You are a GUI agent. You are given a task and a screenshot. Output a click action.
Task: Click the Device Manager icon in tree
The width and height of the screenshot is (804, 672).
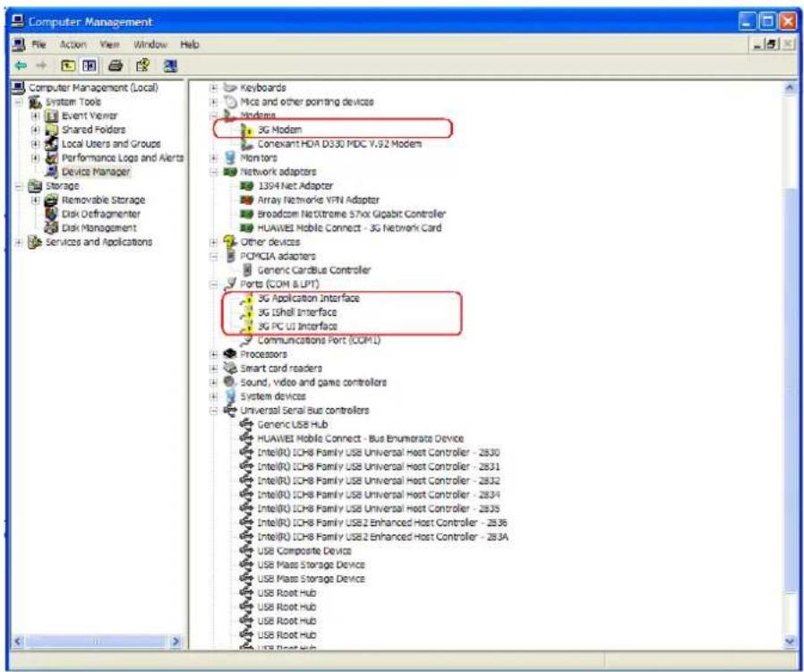(52, 172)
